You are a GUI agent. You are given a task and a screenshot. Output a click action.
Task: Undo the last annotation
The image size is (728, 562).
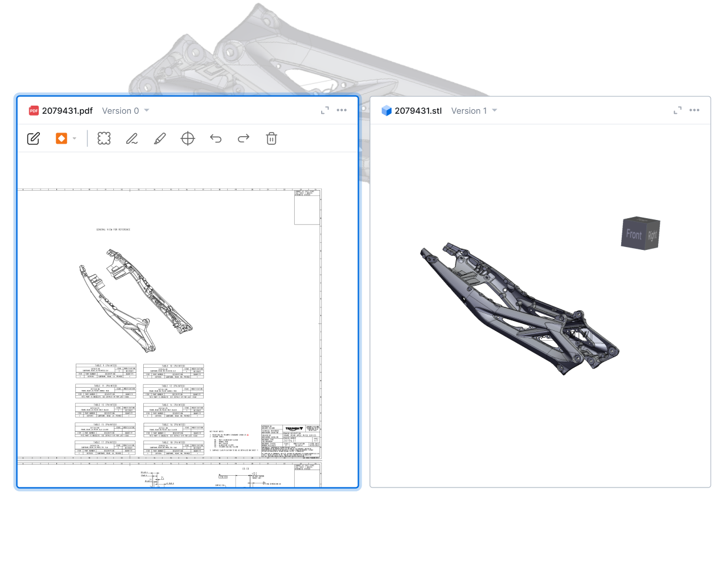[215, 138]
